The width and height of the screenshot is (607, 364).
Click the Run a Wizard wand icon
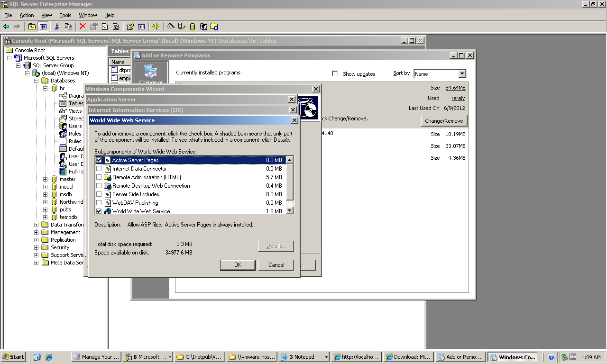171,27
